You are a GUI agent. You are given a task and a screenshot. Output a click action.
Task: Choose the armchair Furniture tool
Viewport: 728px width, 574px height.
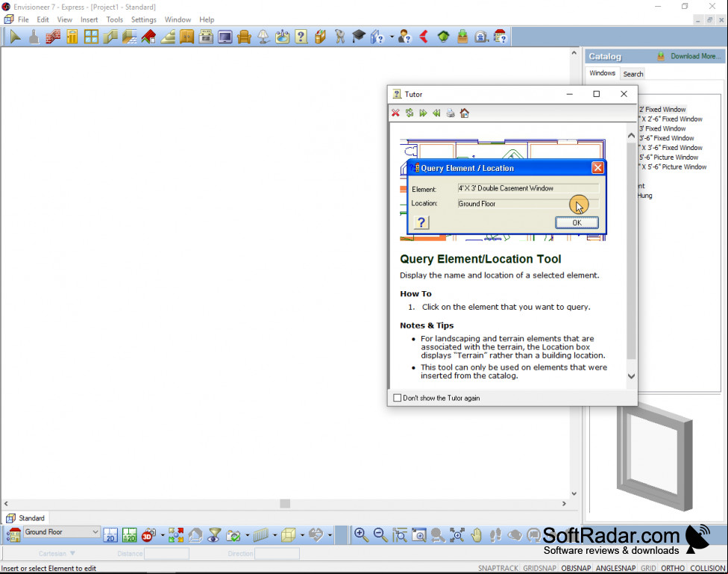coord(244,37)
